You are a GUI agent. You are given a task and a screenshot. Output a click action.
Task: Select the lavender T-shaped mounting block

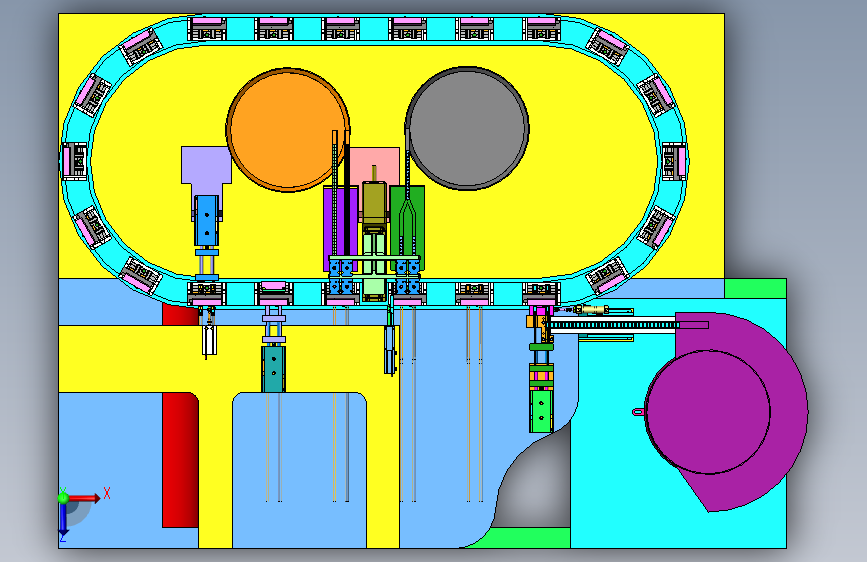click(206, 166)
